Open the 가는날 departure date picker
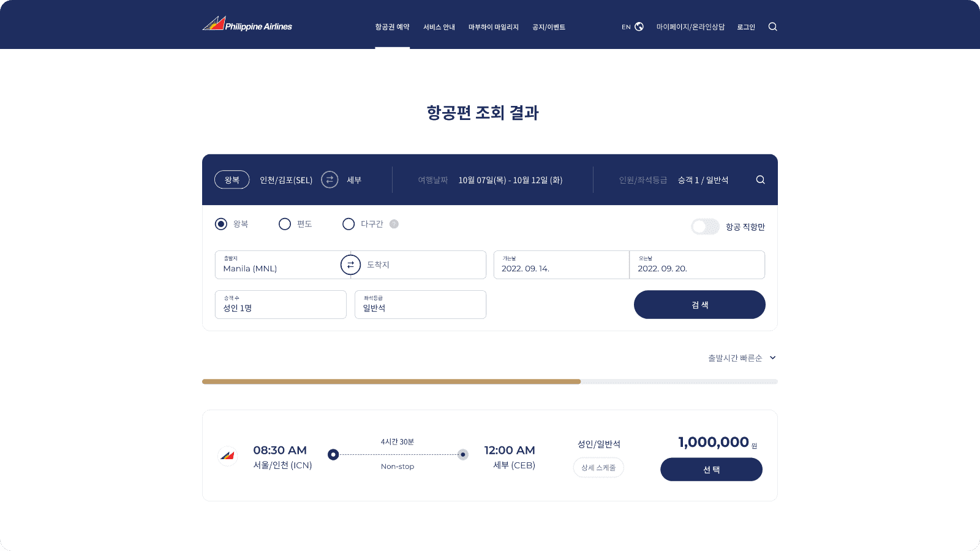Image resolution: width=980 pixels, height=551 pixels. (561, 264)
